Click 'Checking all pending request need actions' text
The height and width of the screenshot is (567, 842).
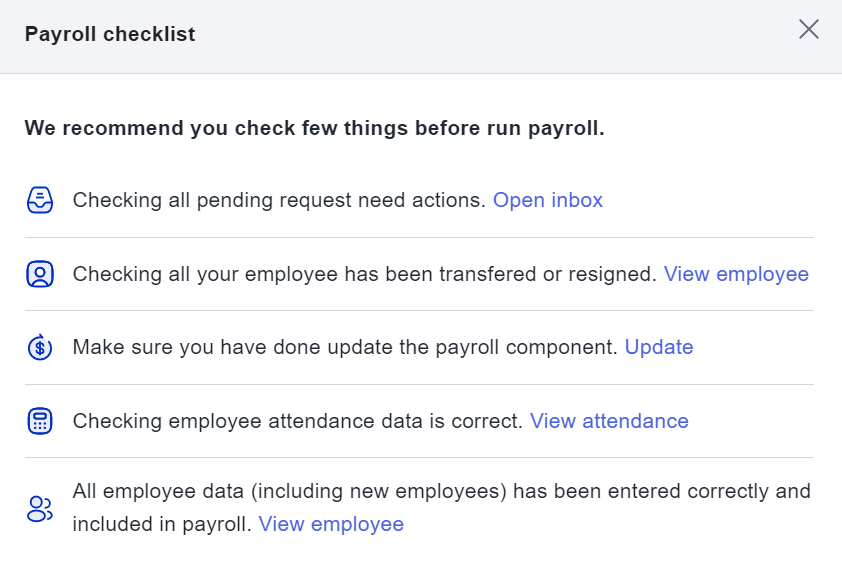pos(279,200)
